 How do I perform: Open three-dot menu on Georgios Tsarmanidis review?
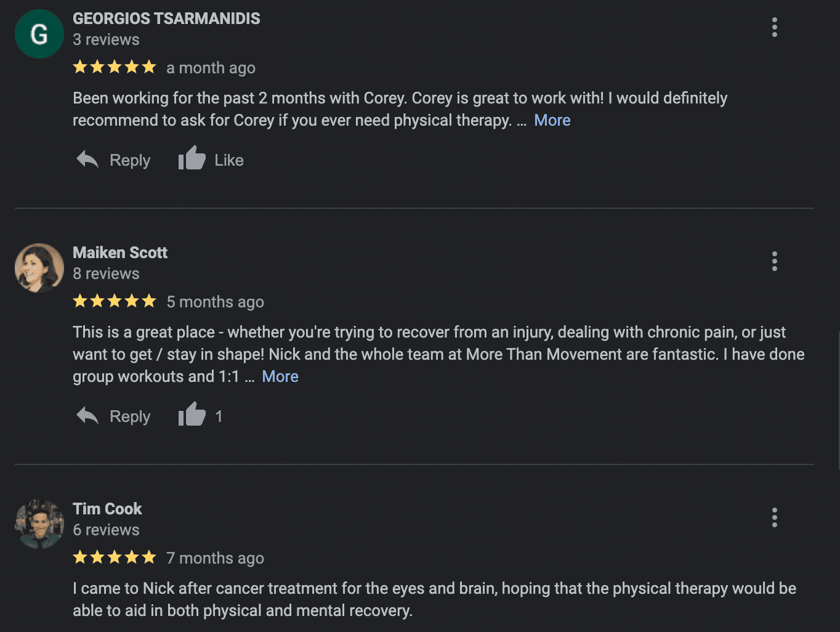tap(774, 27)
